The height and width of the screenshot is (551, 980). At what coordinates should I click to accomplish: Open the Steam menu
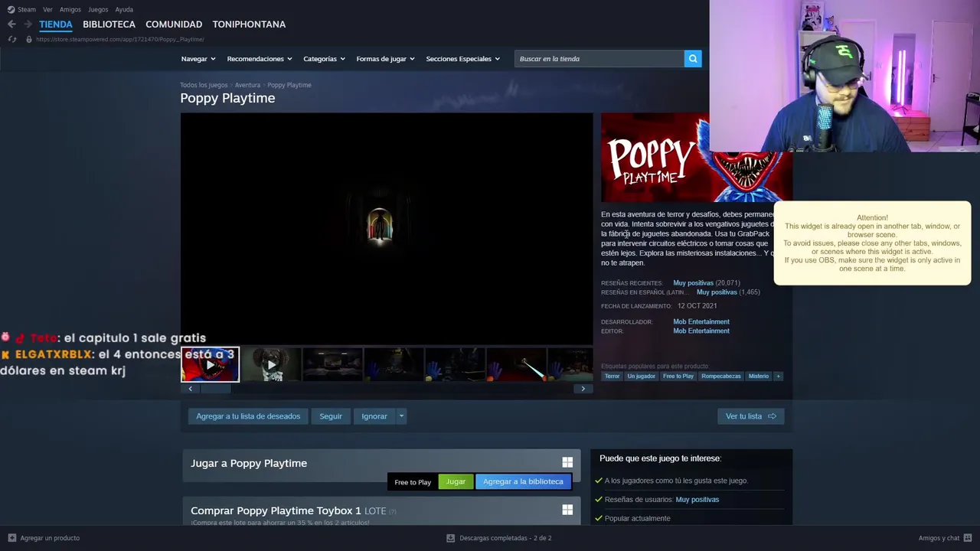point(27,9)
